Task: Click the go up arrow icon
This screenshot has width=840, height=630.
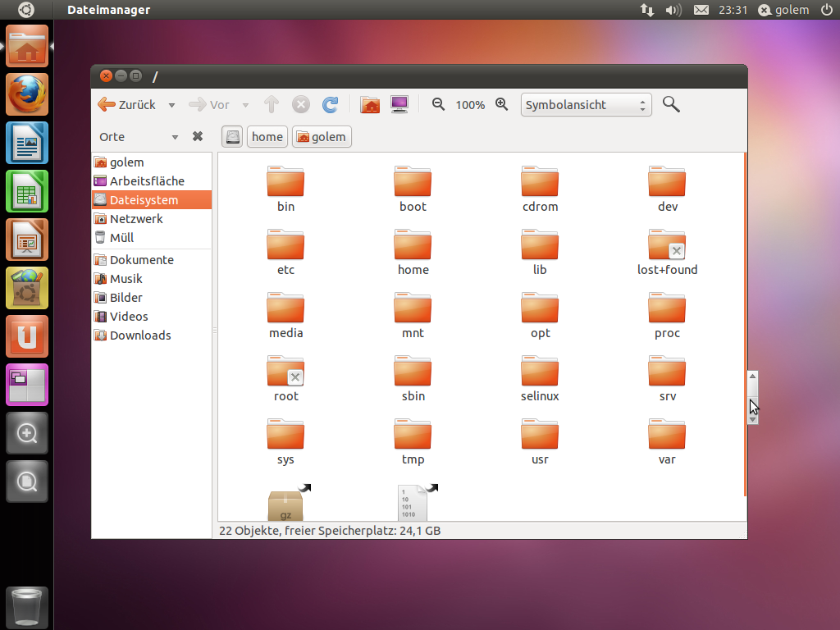Action: pos(272,105)
